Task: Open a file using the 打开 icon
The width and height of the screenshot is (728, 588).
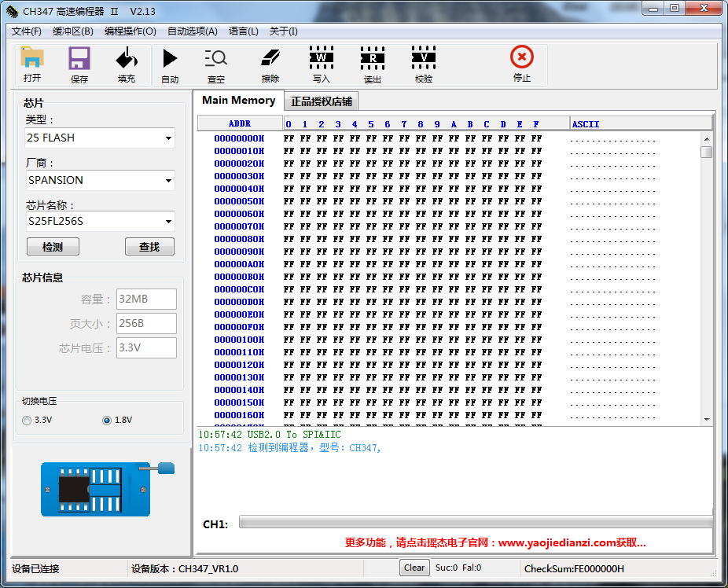Action: 32,63
